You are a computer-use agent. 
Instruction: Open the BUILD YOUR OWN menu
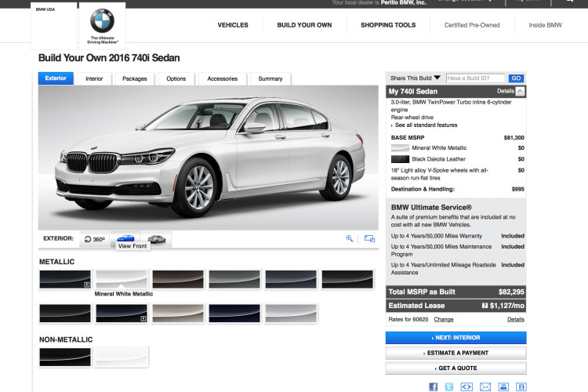coord(304,25)
